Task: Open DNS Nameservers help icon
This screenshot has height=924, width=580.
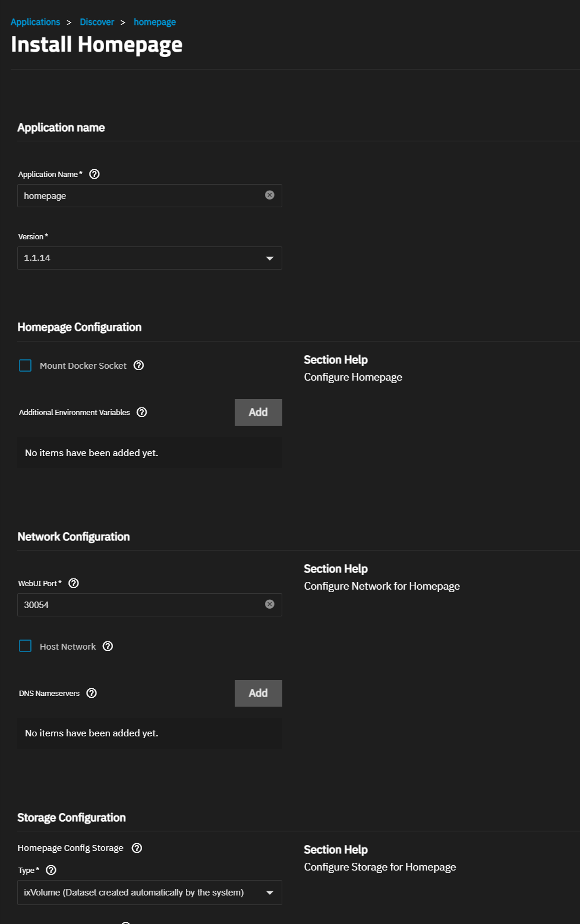Action: (x=92, y=693)
